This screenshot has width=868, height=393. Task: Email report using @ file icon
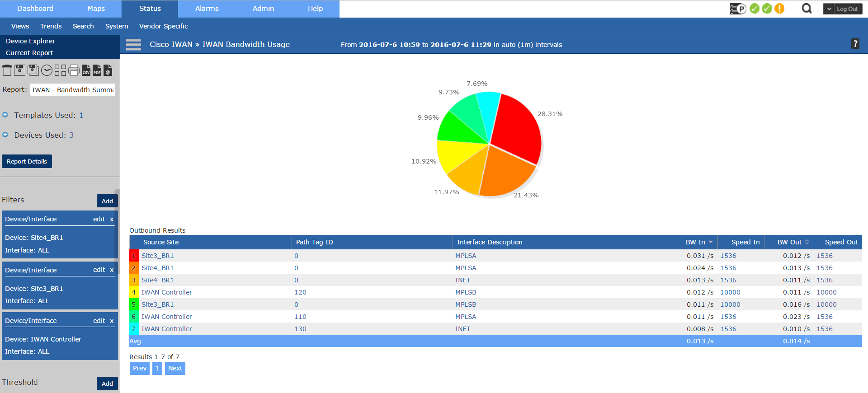[x=108, y=70]
